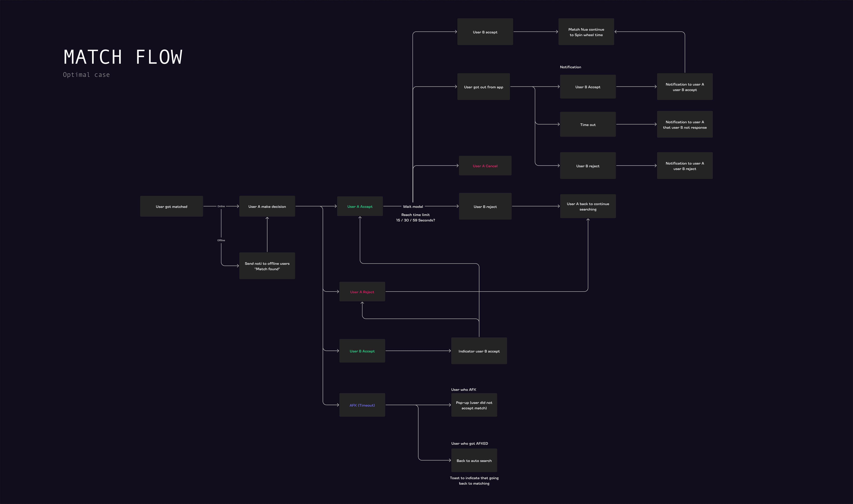Select 'User B accept' node pointing to Match Nua
Viewport: 853px width, 504px height.
[485, 32]
